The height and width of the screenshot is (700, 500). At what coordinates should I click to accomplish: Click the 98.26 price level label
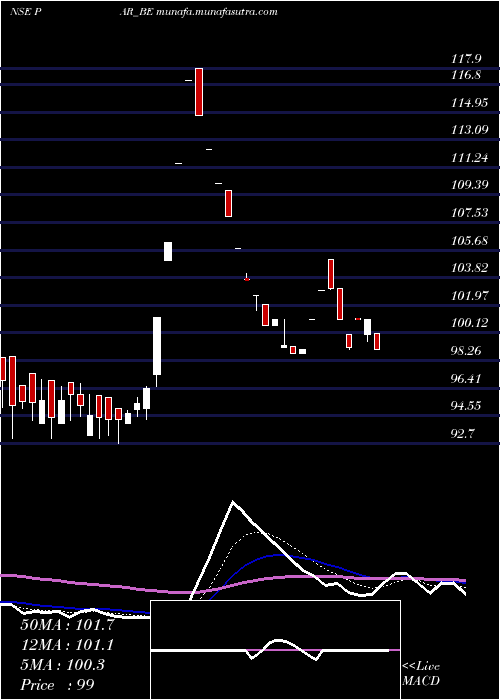(466, 351)
